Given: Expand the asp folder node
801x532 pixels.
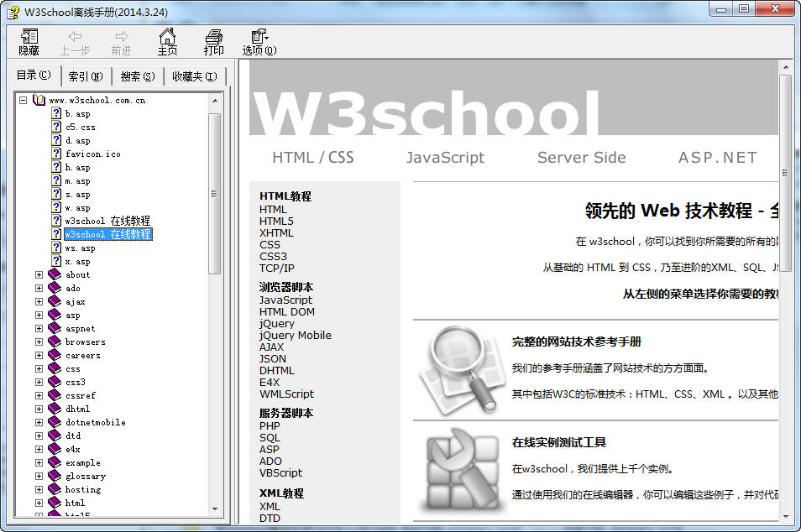Looking at the screenshot, I should (39, 315).
